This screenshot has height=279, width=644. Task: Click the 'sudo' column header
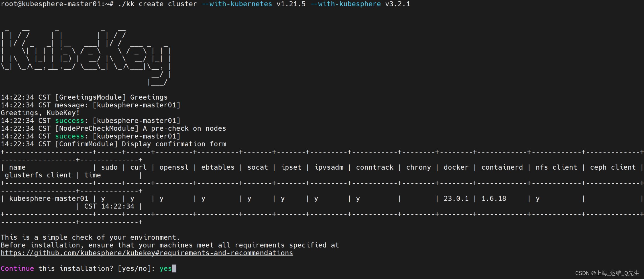pos(109,167)
